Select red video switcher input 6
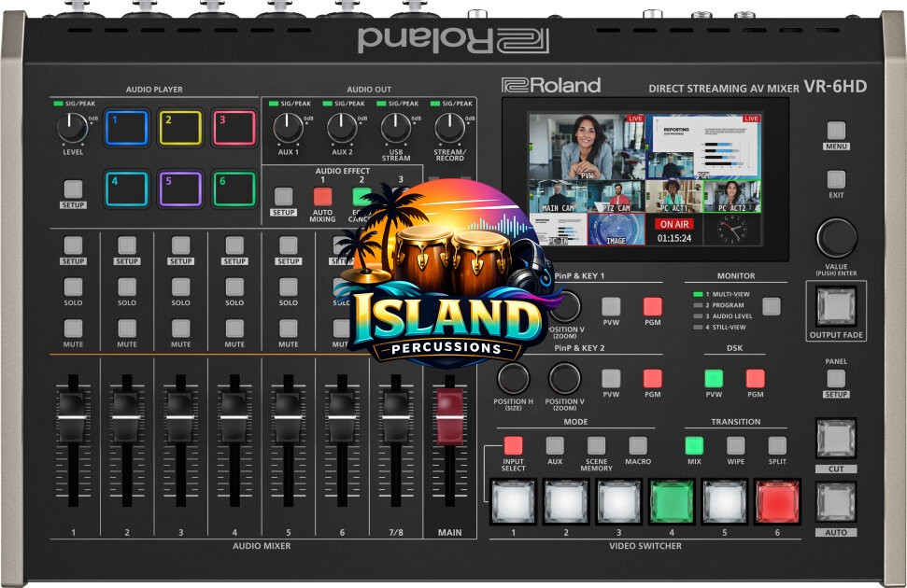Viewport: 907px width, 588px height. 777,501
